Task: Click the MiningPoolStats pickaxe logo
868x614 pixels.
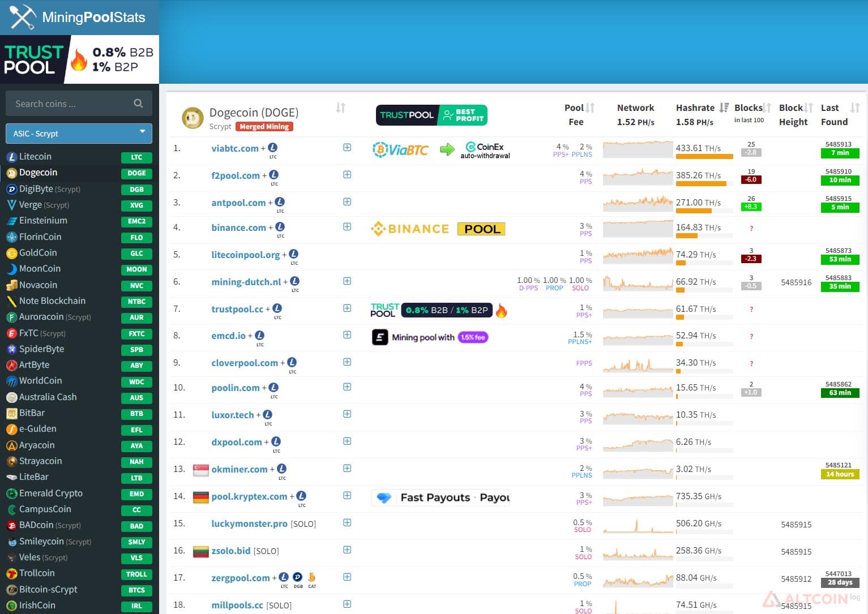Action: tap(23, 17)
